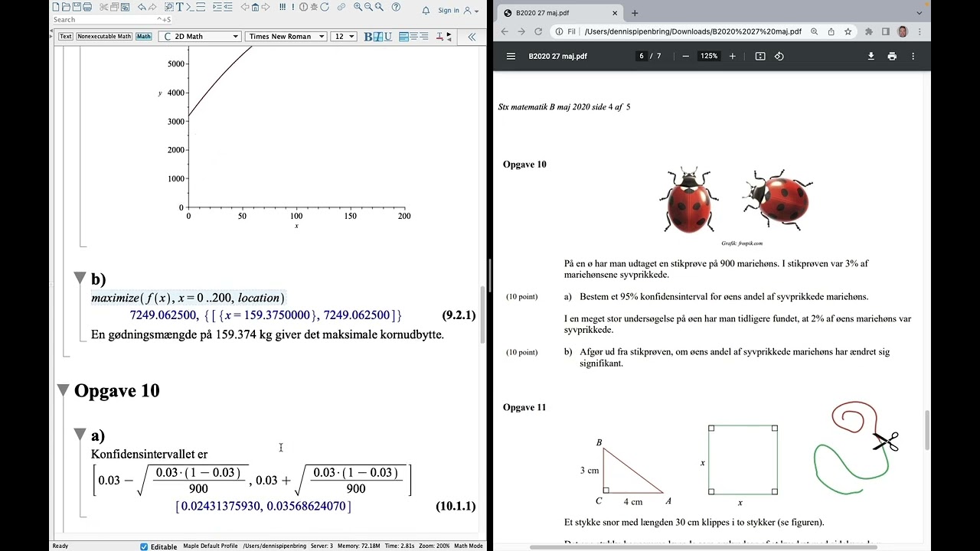
Task: Click the PDF viewer vertical scrollbar
Action: pos(927,429)
